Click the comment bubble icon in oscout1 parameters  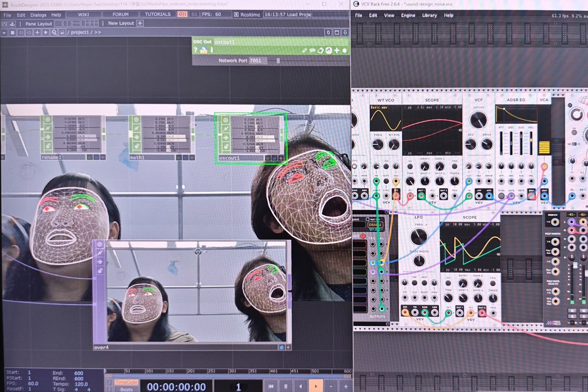[x=312, y=51]
